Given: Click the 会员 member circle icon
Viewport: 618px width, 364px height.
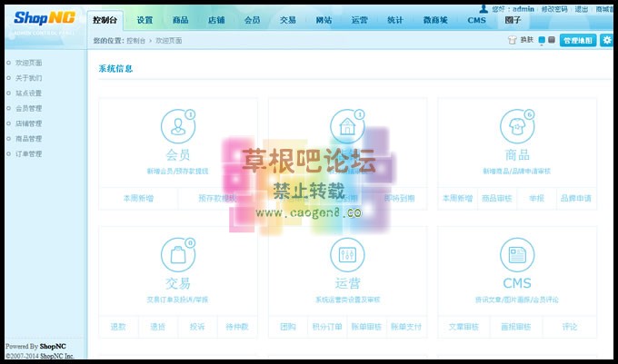Looking at the screenshot, I should 178,126.
